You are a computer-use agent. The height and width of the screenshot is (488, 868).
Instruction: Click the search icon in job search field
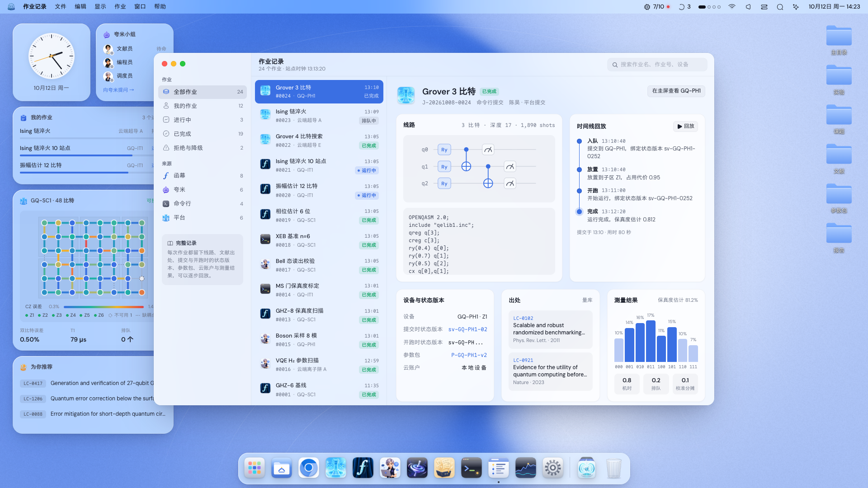615,65
